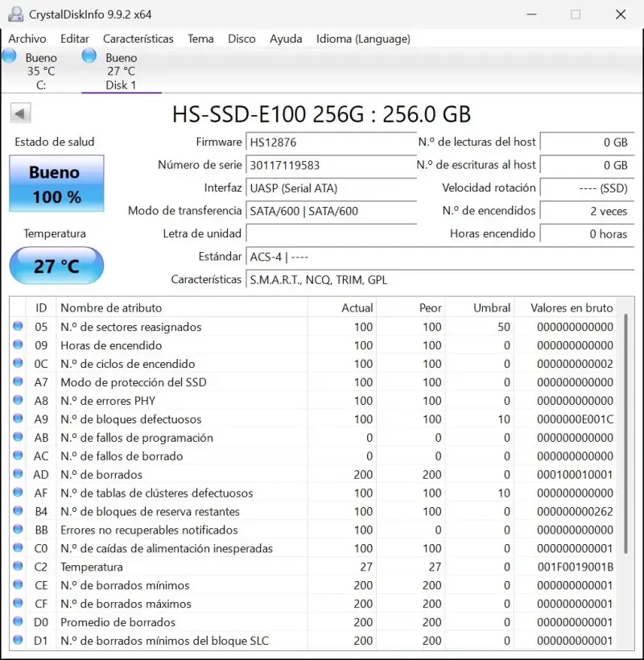Viewport: 644px width, 660px height.
Task: Click the Interfaz field UASP (Serial ATA)
Action: pos(332,188)
